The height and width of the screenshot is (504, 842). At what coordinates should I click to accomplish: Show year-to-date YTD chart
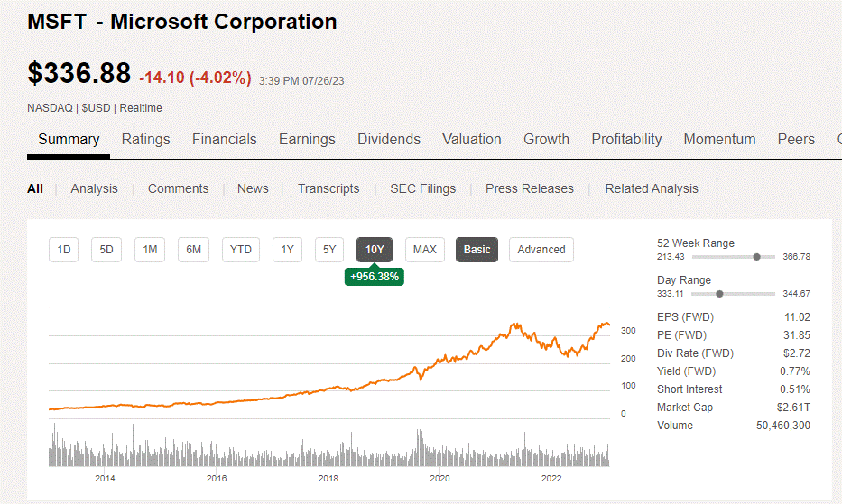pyautogui.click(x=241, y=250)
